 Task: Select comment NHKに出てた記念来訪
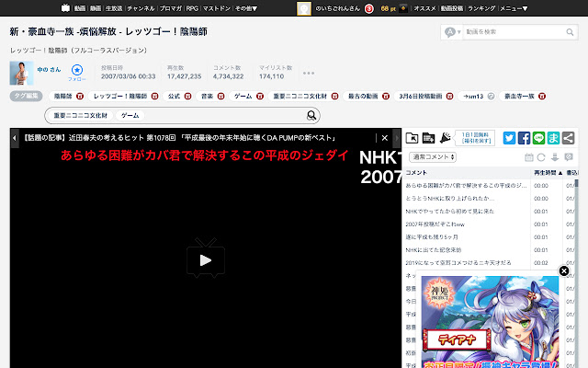tap(434, 249)
